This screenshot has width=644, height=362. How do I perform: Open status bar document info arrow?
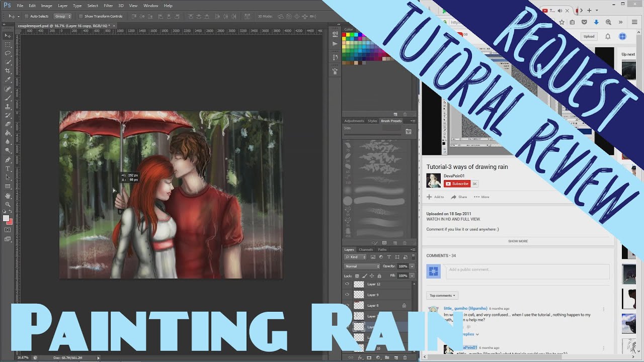[99, 357]
